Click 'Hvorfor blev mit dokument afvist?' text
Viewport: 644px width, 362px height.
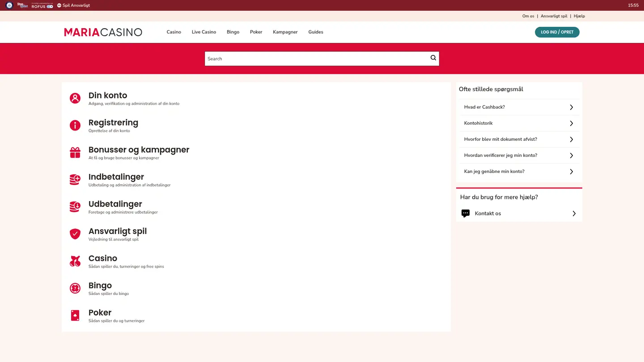click(x=500, y=139)
